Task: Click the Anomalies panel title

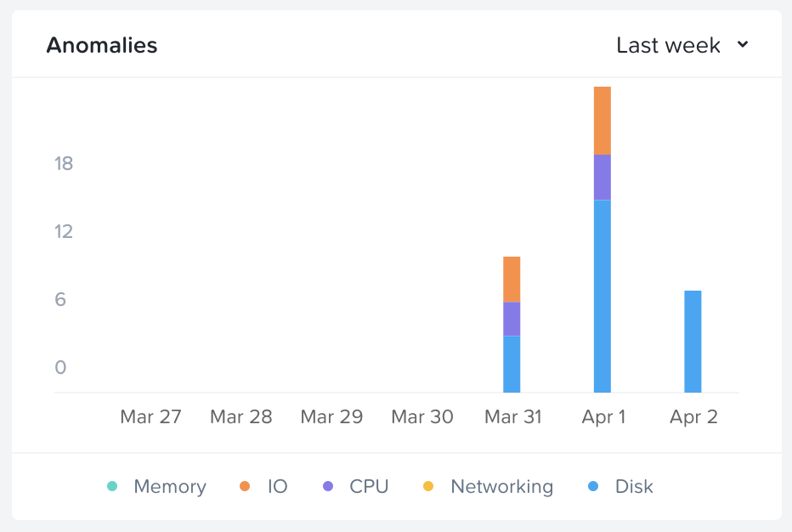Action: (x=102, y=45)
